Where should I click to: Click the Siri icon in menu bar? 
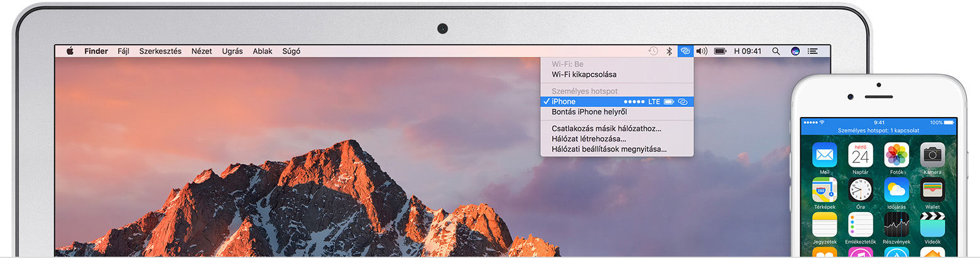pos(795,51)
